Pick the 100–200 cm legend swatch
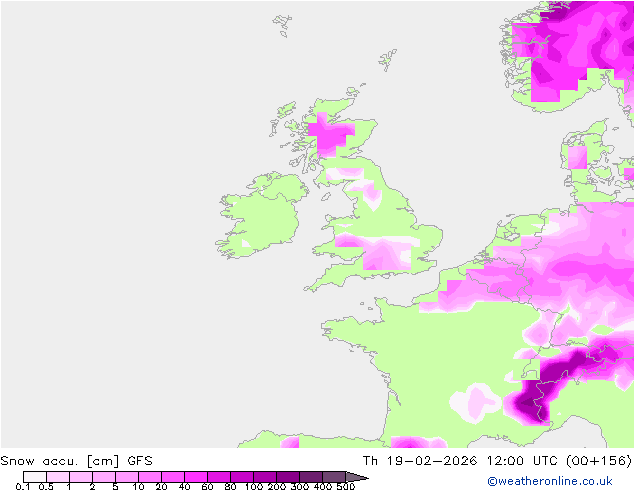Screen dimensions: 634x490 tap(265, 477)
